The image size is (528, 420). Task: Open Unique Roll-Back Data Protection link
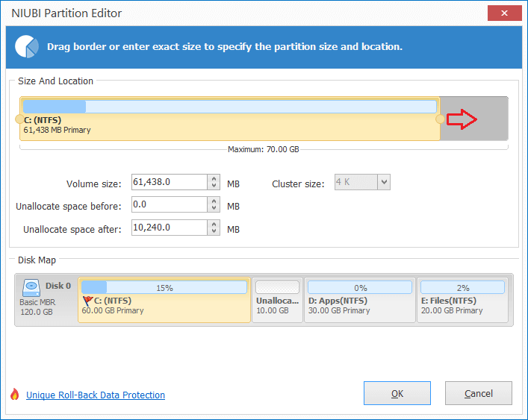pos(96,395)
